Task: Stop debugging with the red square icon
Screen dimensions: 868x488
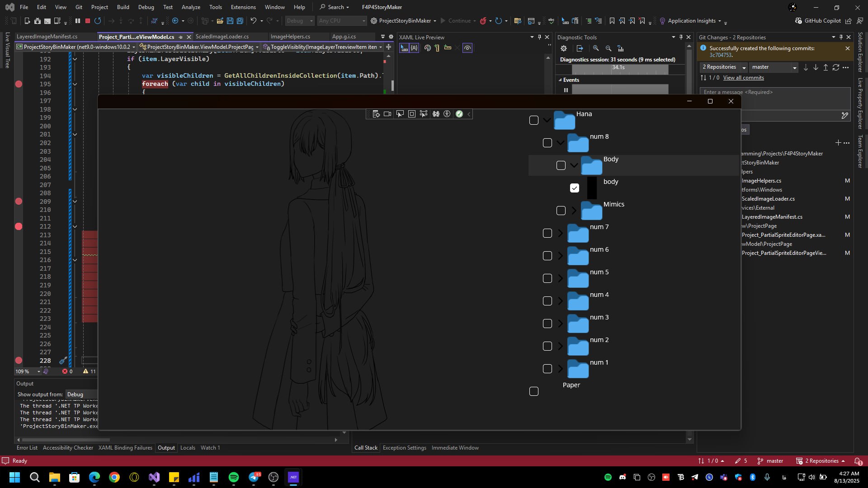Action: point(88,21)
